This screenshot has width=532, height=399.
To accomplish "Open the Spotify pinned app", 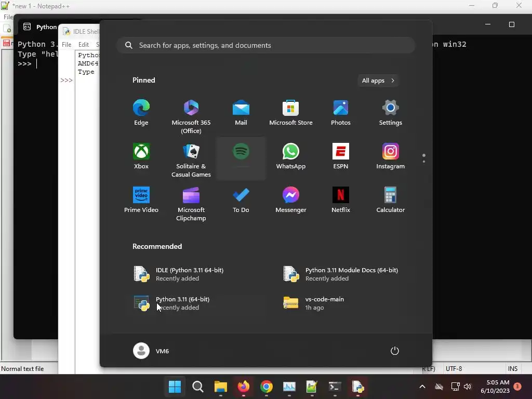I will (241, 158).
